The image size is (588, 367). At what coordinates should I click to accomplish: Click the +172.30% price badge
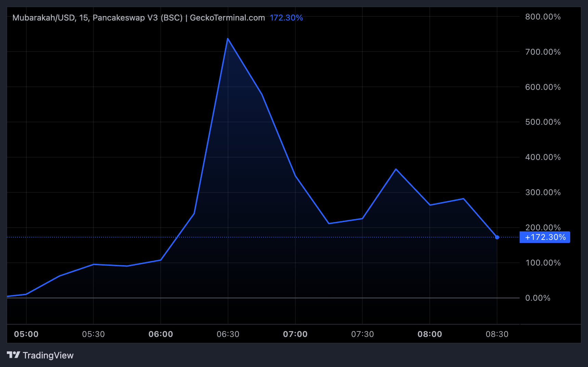point(545,237)
